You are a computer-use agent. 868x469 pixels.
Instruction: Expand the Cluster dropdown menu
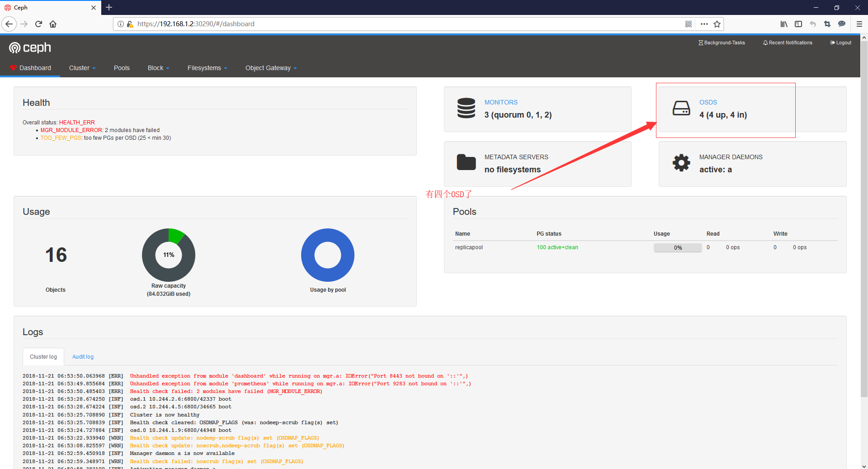[x=82, y=68]
